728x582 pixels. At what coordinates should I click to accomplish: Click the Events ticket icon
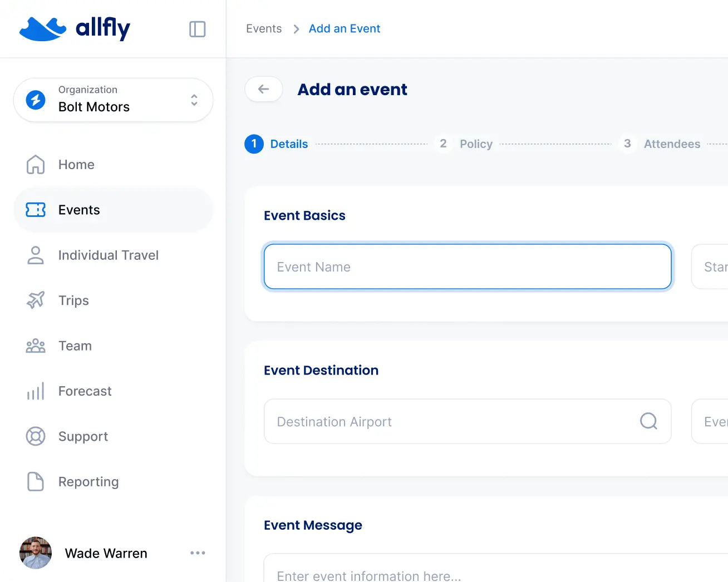pos(35,210)
